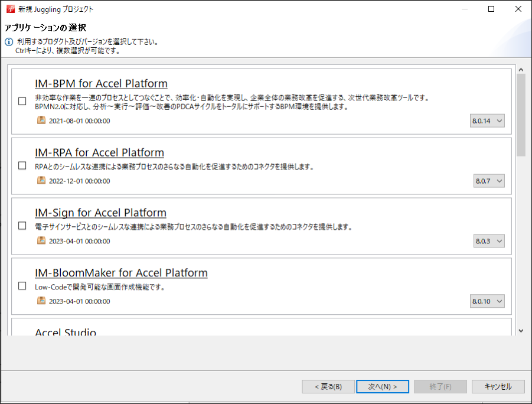
Task: Open the IM-BloomMaker for Accel Platform link
Action: (121, 273)
